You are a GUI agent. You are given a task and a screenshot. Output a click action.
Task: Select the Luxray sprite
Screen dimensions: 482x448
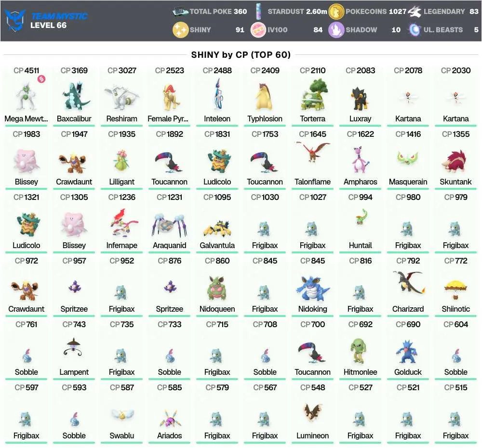[x=360, y=98]
